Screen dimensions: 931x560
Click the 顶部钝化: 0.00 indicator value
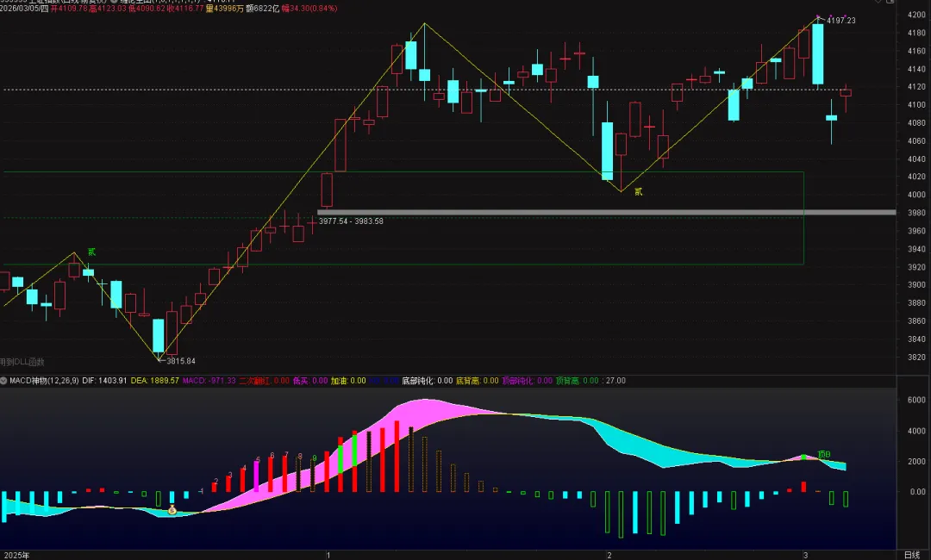[527, 380]
